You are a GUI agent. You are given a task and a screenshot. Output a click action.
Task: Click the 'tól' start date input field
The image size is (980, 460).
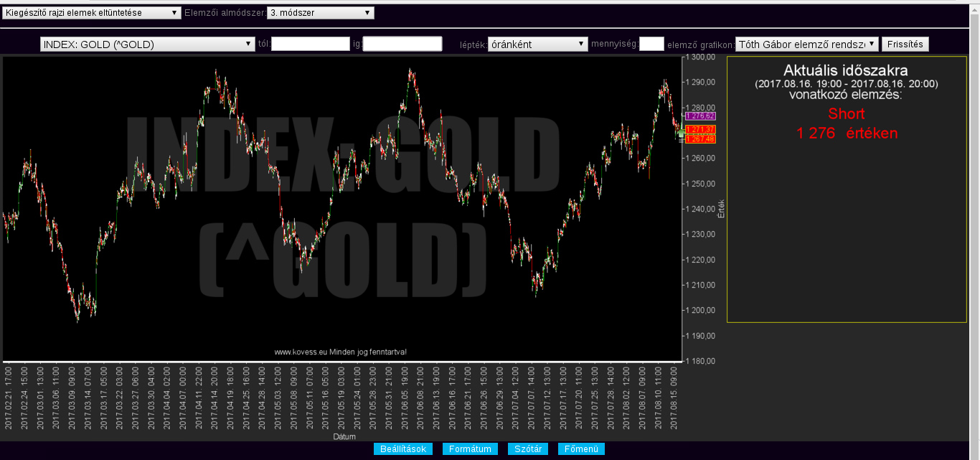[x=310, y=44]
